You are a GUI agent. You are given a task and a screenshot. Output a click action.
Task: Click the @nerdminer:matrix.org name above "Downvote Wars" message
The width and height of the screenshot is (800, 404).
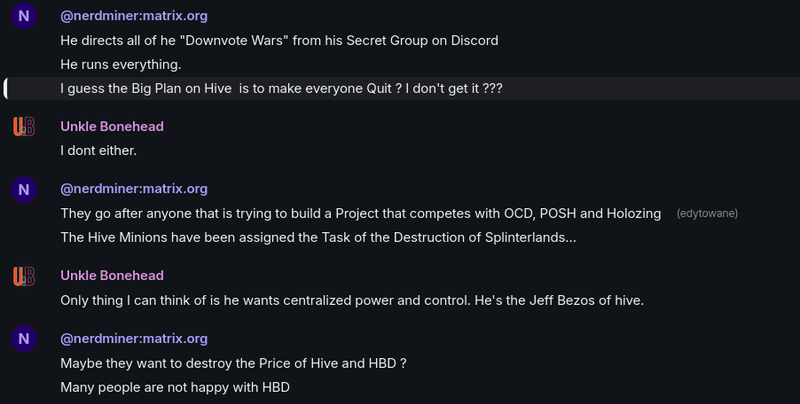coord(134,16)
